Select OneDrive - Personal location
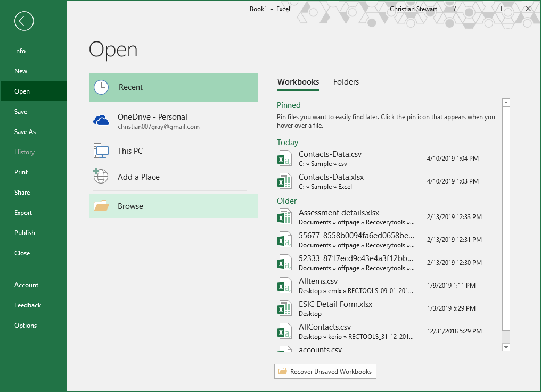 174,121
